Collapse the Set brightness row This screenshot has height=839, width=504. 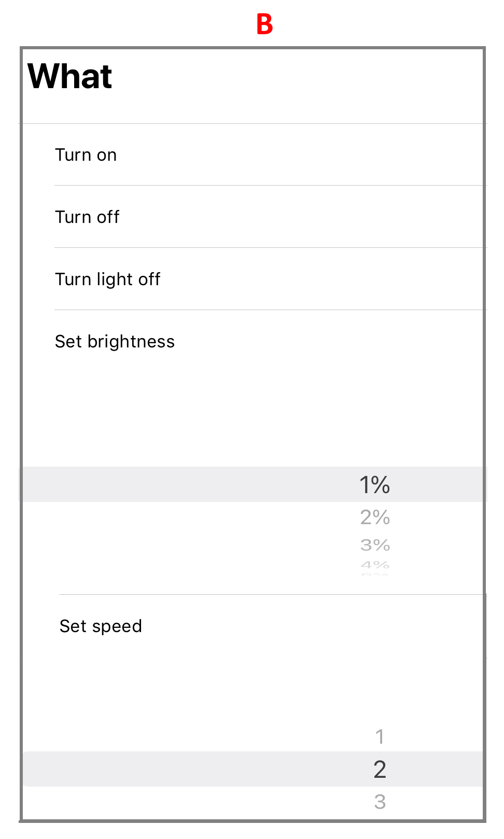[x=253, y=341]
